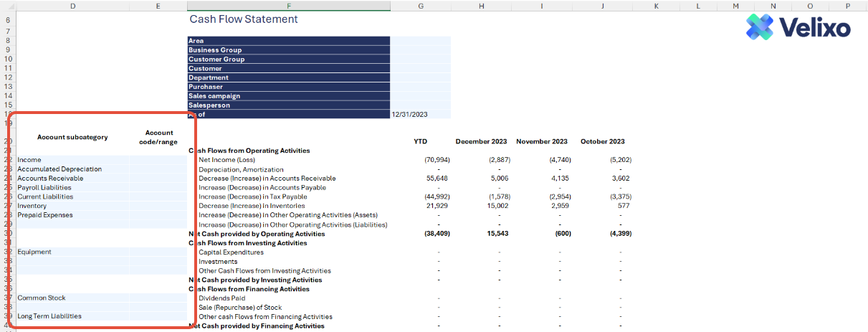Click the Capital Expenditures row label
Viewport: 868px width, 332px height.
[231, 252]
